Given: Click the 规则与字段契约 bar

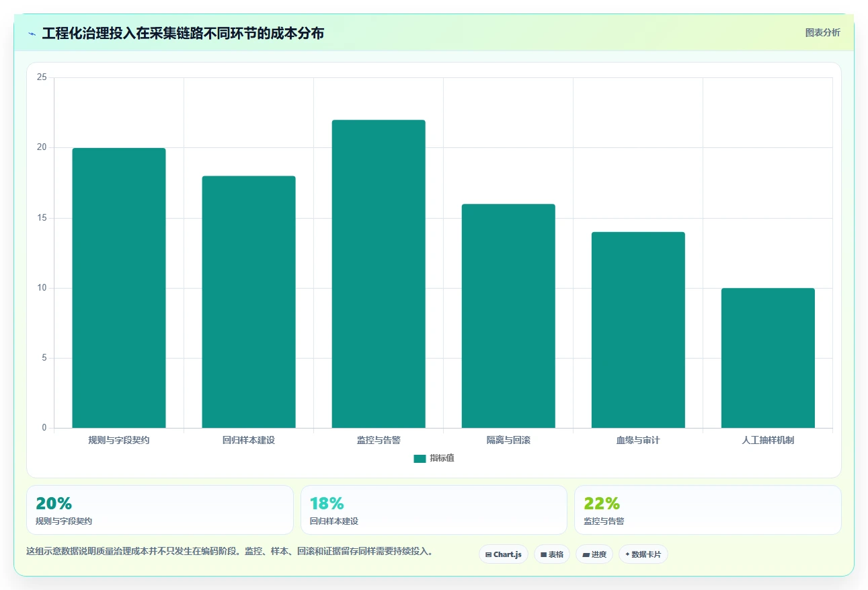Looking at the screenshot, I should [x=119, y=288].
